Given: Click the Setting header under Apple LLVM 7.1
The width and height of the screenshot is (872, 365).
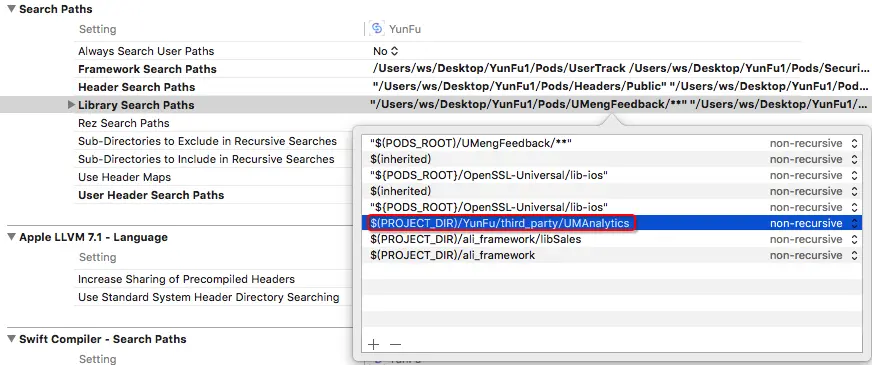Looking at the screenshot, I should [x=98, y=257].
